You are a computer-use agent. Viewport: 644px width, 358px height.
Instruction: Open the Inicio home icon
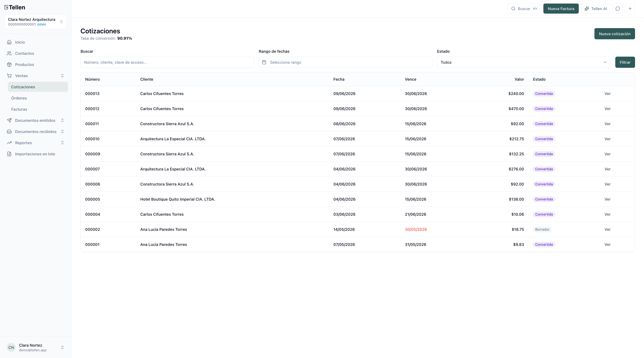click(9, 42)
